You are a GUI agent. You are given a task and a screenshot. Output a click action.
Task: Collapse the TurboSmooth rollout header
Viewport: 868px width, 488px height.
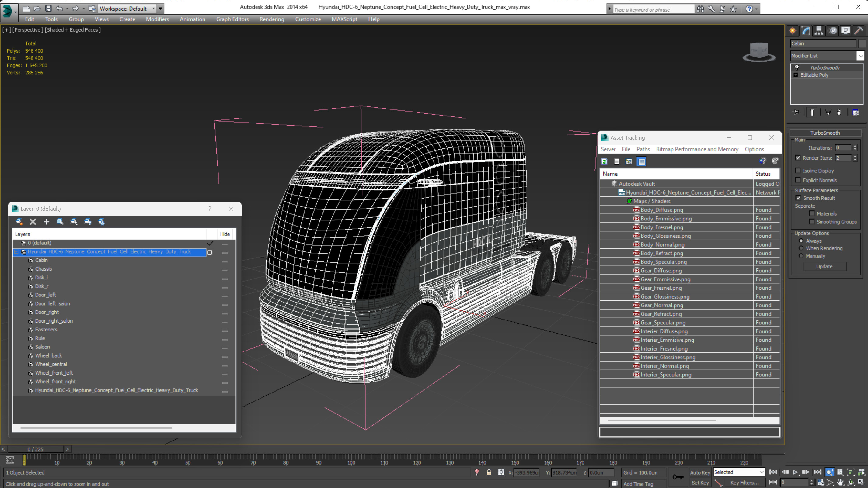pyautogui.click(x=825, y=133)
